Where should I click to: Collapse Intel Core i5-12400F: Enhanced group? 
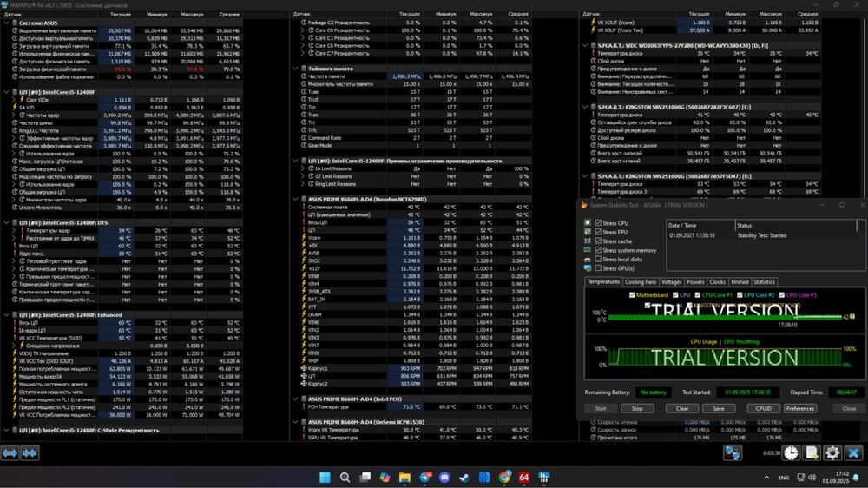coord(7,314)
